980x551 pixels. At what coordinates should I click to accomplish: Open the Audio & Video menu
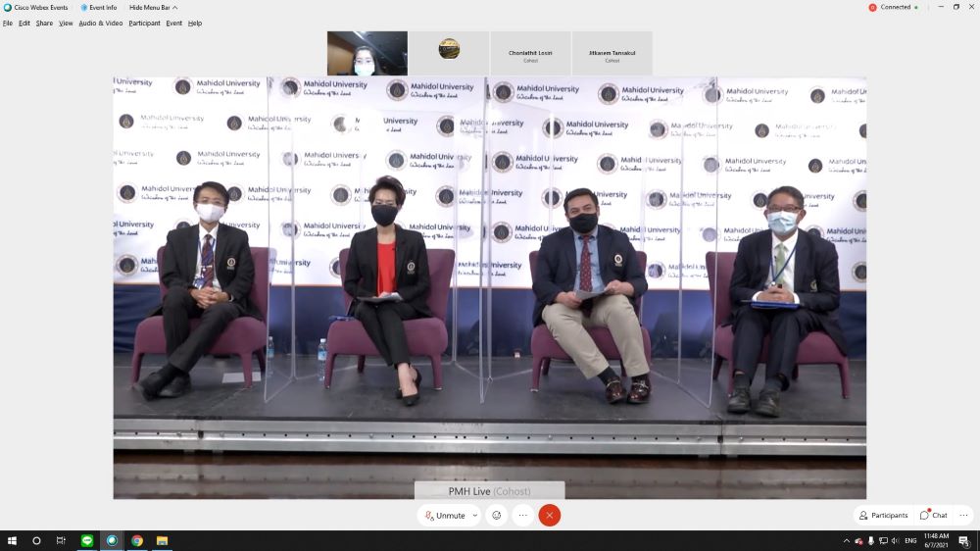(x=101, y=23)
